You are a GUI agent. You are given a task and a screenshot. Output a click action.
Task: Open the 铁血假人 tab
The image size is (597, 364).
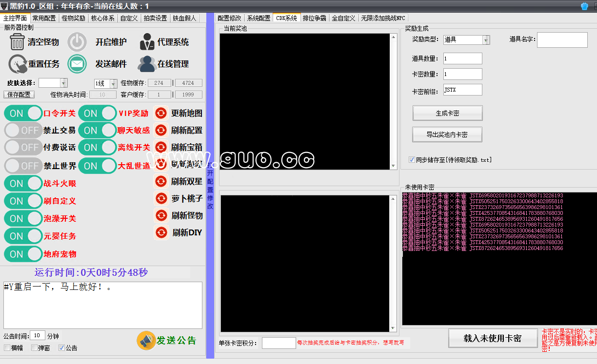pyautogui.click(x=184, y=18)
